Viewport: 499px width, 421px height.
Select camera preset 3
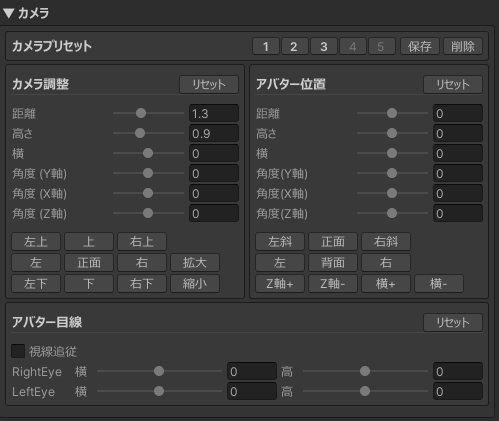click(324, 46)
